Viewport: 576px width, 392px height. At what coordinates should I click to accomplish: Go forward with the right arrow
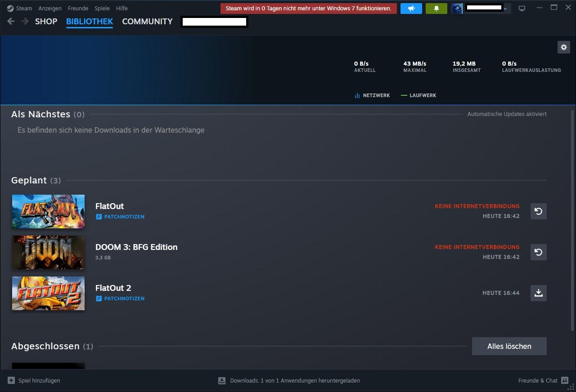25,21
